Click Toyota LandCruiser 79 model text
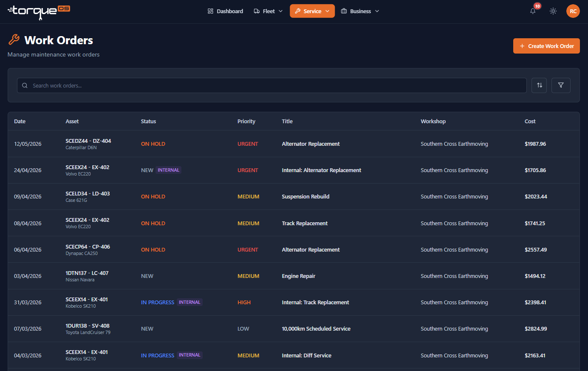Image resolution: width=588 pixels, height=371 pixels. pos(88,332)
